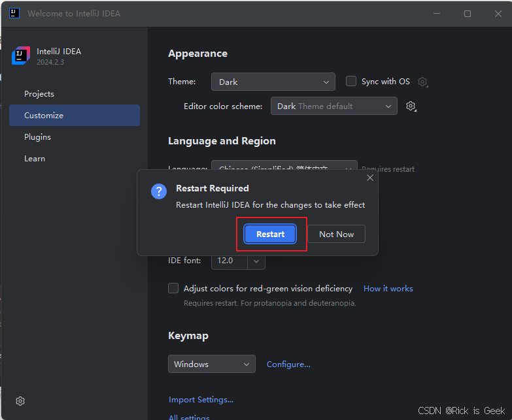
Task: Click the Configure... keymap link
Action: tap(288, 364)
